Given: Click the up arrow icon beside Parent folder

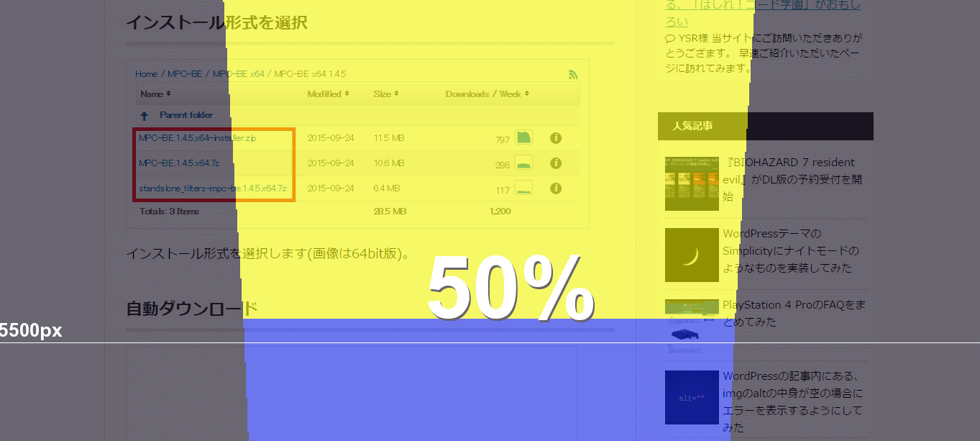Looking at the screenshot, I should pyautogui.click(x=145, y=115).
